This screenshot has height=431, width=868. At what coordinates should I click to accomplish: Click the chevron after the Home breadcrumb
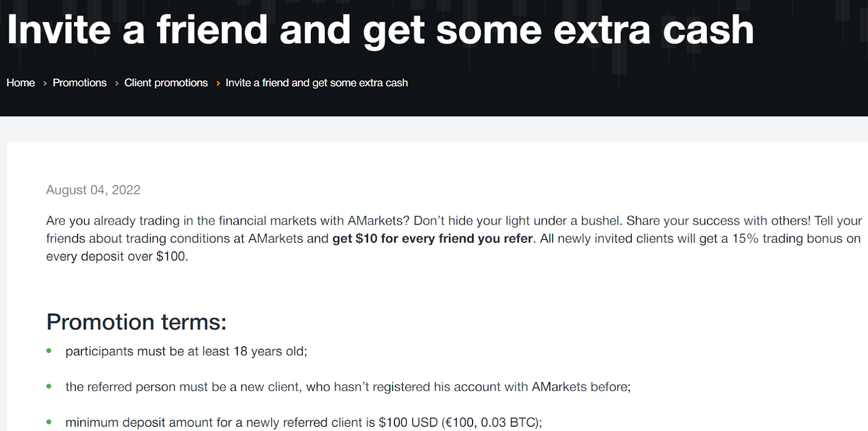(x=45, y=84)
